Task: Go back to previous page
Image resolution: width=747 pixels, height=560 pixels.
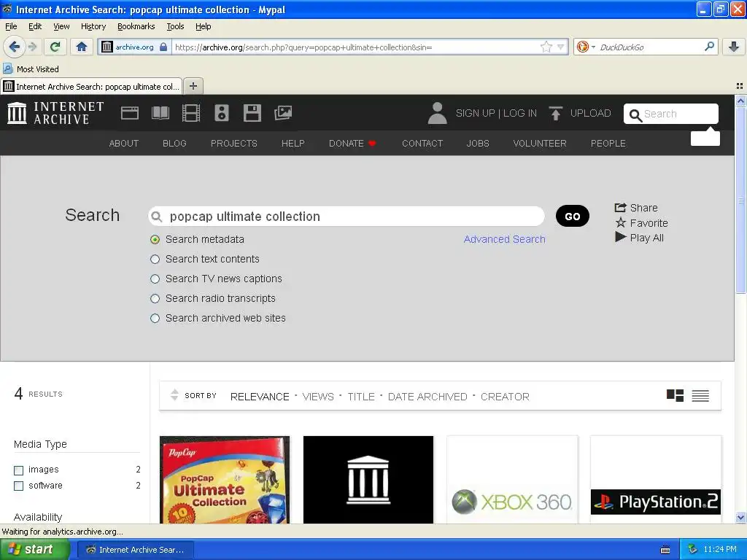Action: pyautogui.click(x=14, y=47)
